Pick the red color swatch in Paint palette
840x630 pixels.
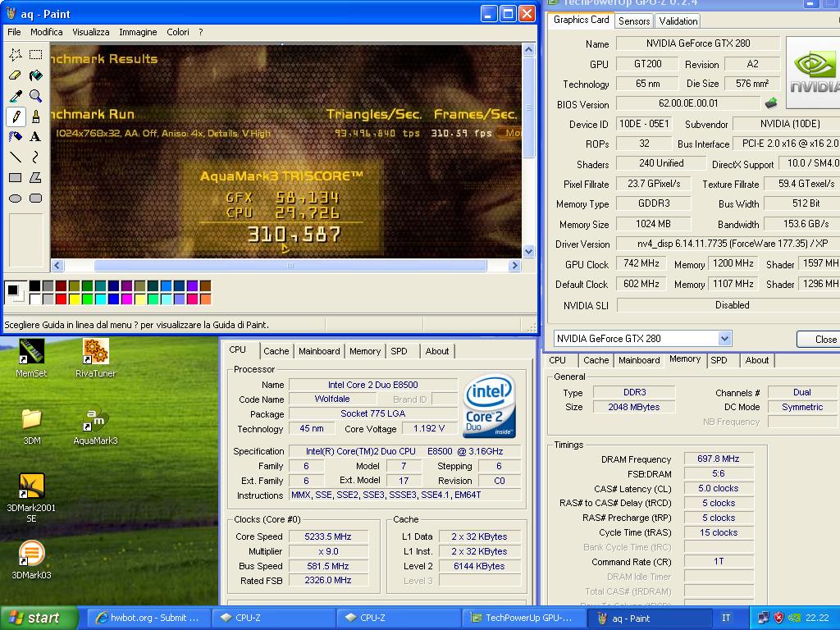[61, 299]
